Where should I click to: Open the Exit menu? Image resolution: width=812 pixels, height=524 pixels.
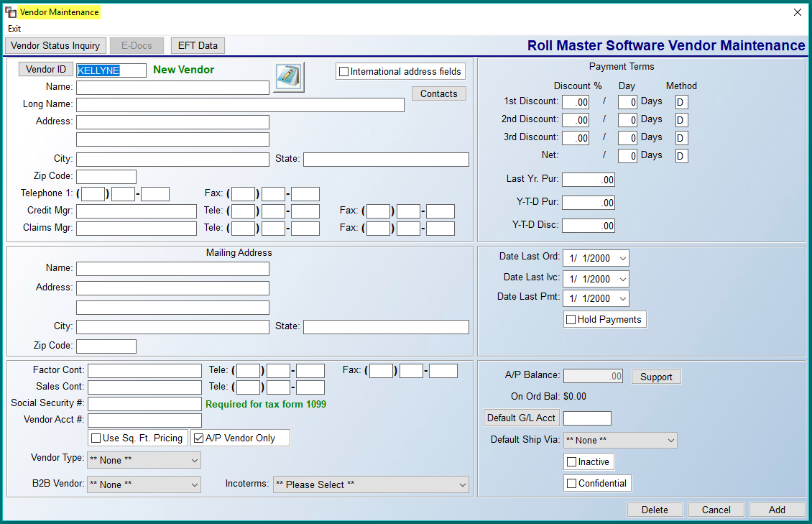pos(14,29)
